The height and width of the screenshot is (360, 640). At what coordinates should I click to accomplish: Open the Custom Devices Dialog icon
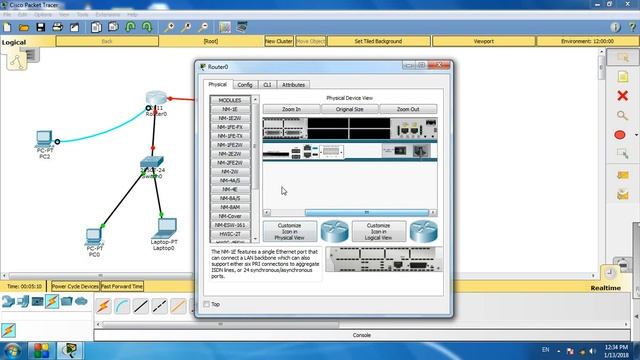242,27
